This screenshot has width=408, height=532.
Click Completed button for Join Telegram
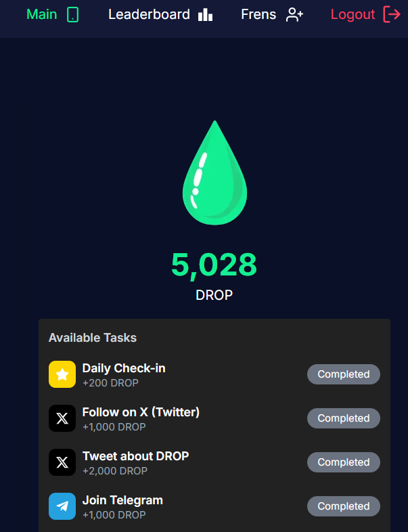(344, 506)
